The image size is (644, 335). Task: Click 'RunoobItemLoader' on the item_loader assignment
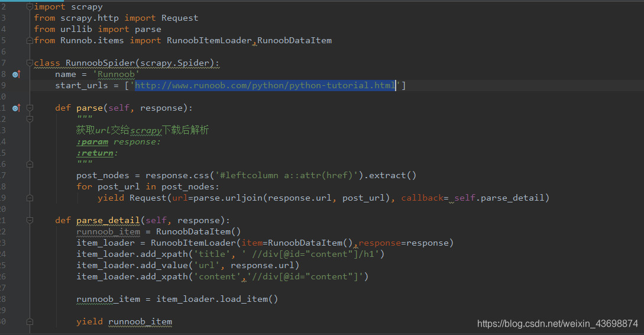[x=193, y=243]
